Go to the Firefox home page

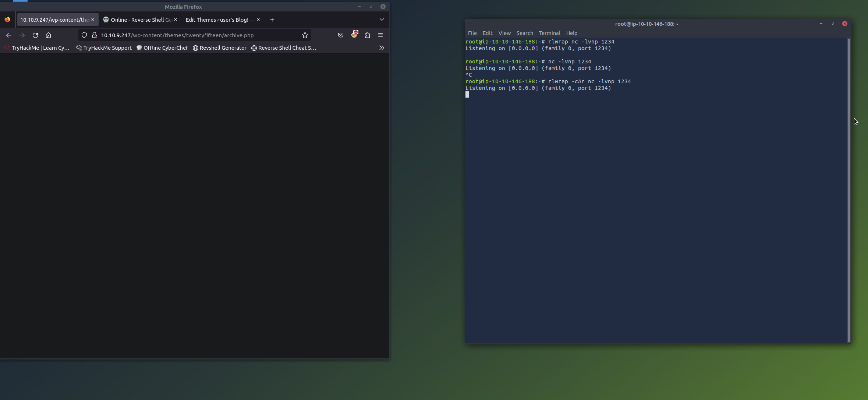coord(48,35)
